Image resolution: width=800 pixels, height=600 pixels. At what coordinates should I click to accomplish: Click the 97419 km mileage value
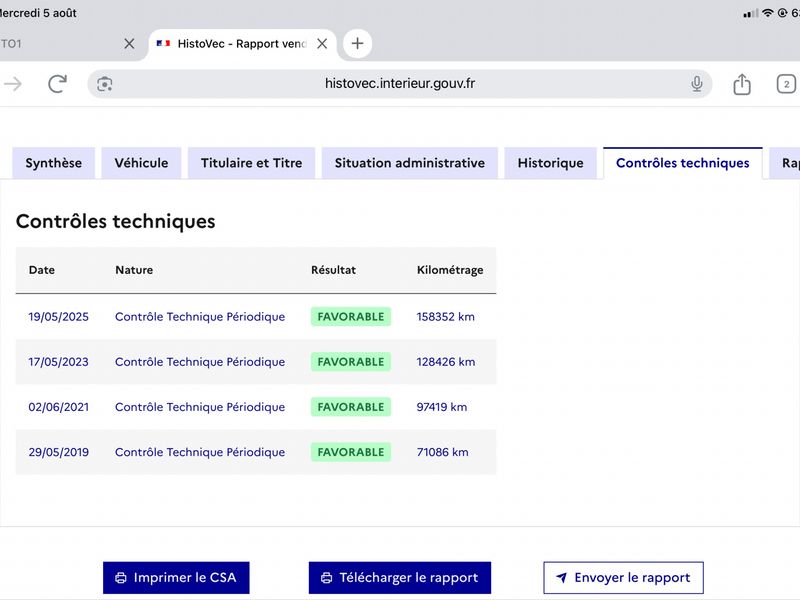tap(441, 407)
